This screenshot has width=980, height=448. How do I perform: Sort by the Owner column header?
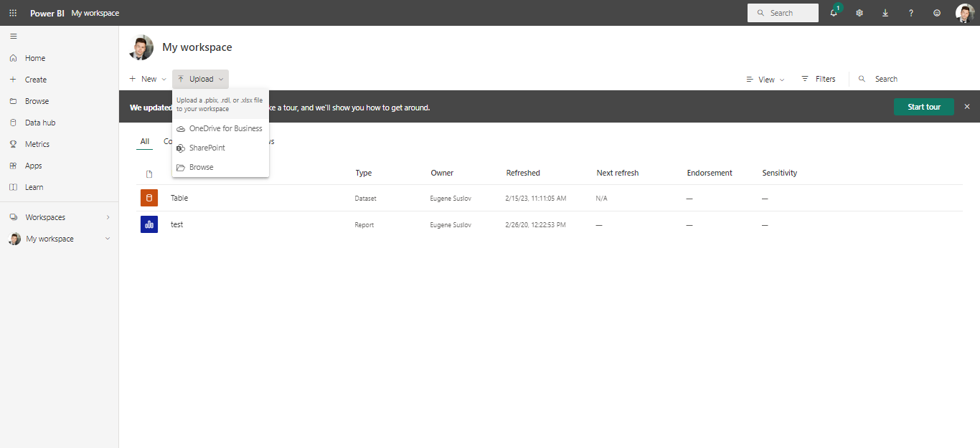click(442, 173)
